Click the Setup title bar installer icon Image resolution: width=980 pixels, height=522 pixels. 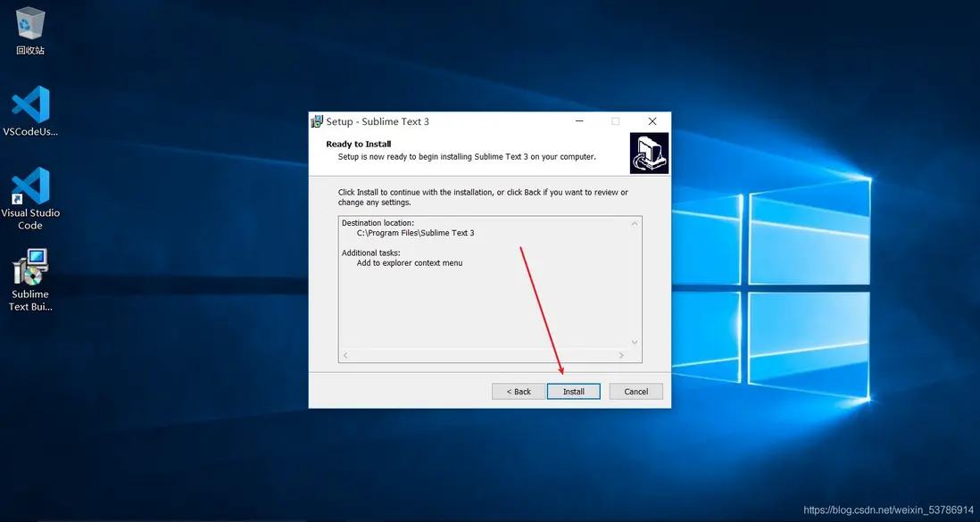pyautogui.click(x=317, y=121)
